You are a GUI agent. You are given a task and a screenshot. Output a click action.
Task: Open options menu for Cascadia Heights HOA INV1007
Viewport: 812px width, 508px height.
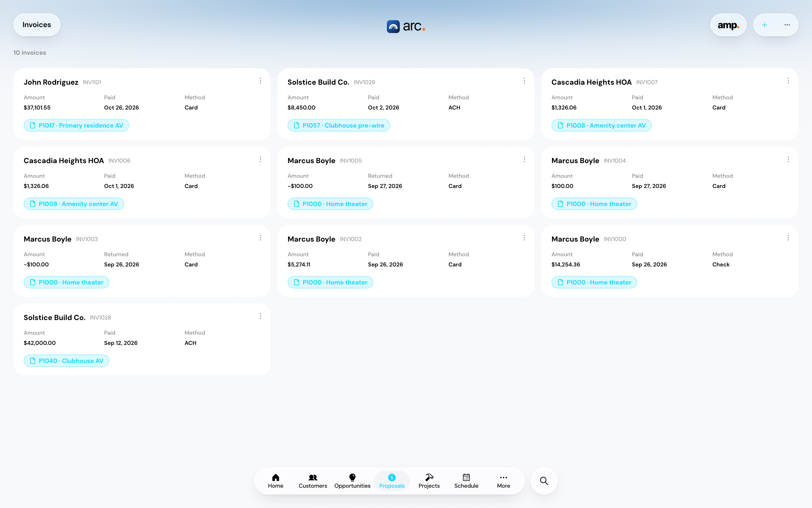tap(788, 81)
